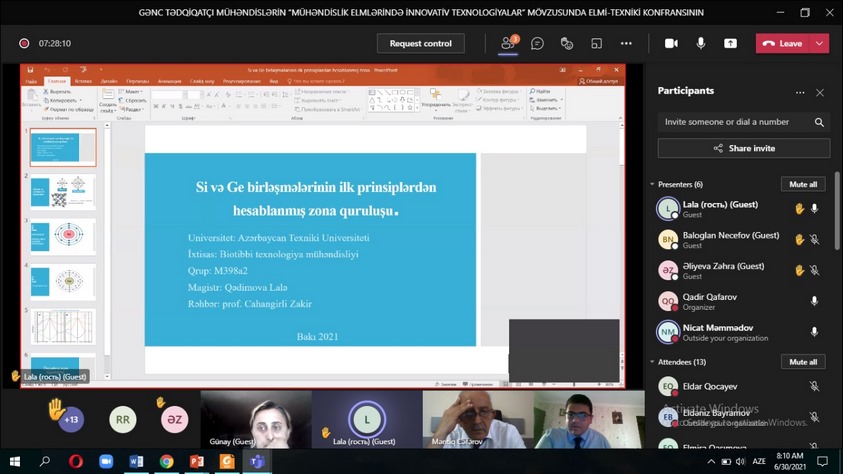The image size is (843, 474).
Task: Open the Breakout rooms icon
Action: pos(596,44)
